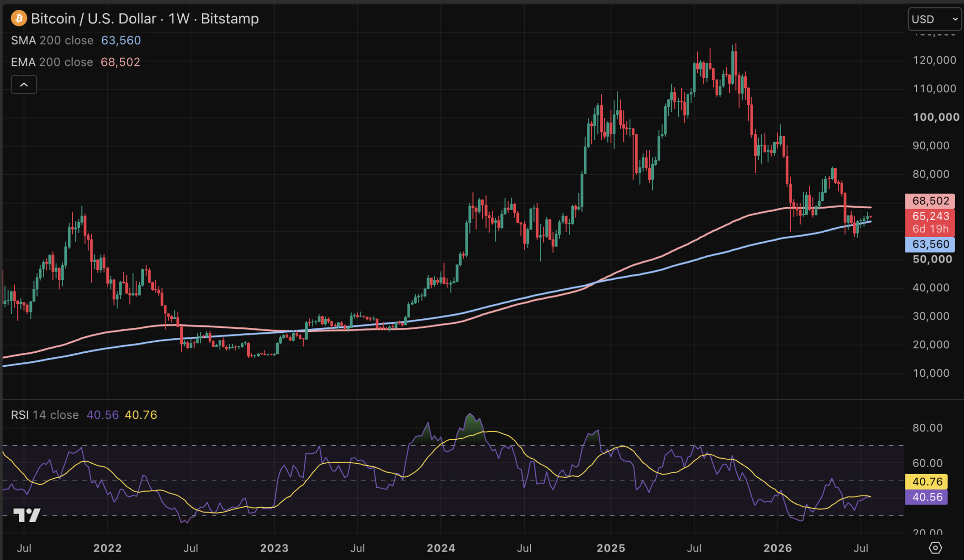964x560 pixels.
Task: Click the 2024 label on the time axis
Action: point(441,548)
